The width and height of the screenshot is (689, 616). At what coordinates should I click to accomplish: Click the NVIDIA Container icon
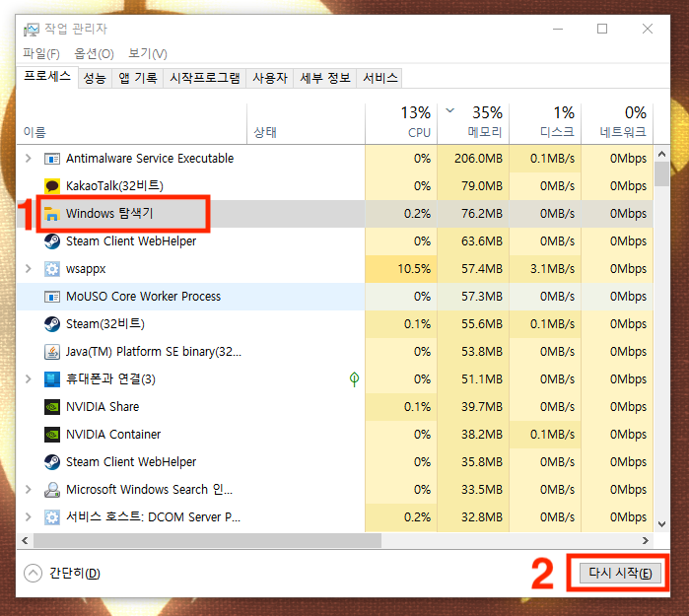point(52,435)
